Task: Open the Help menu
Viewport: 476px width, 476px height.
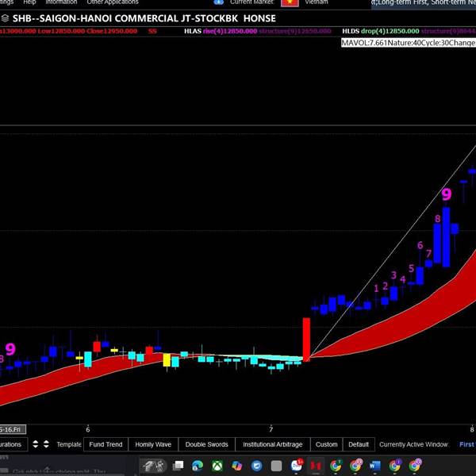Action: coord(29,2)
